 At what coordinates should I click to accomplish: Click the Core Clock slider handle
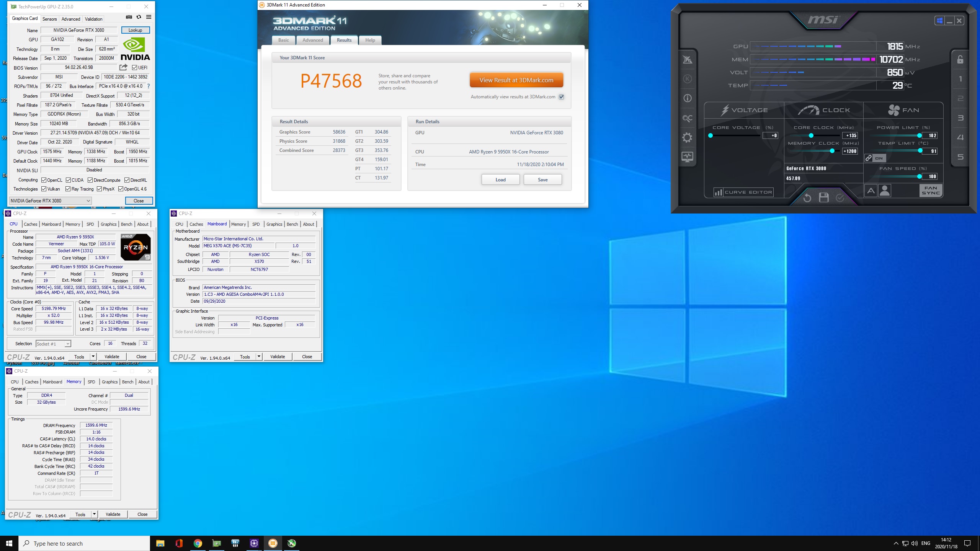(x=811, y=135)
